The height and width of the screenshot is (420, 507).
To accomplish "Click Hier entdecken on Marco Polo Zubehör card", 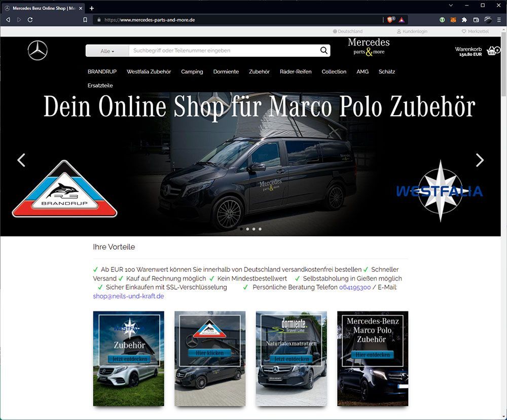I will [x=373, y=355].
